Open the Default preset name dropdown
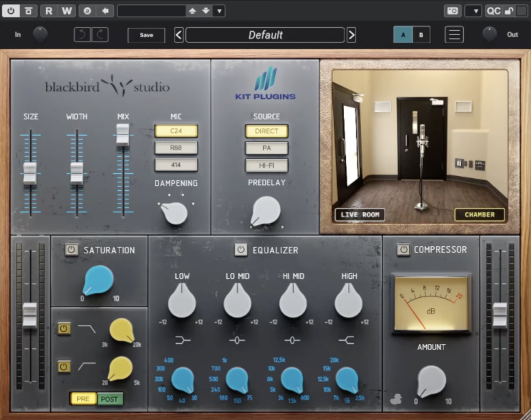Viewport: 531px width, 420px height. point(265,35)
